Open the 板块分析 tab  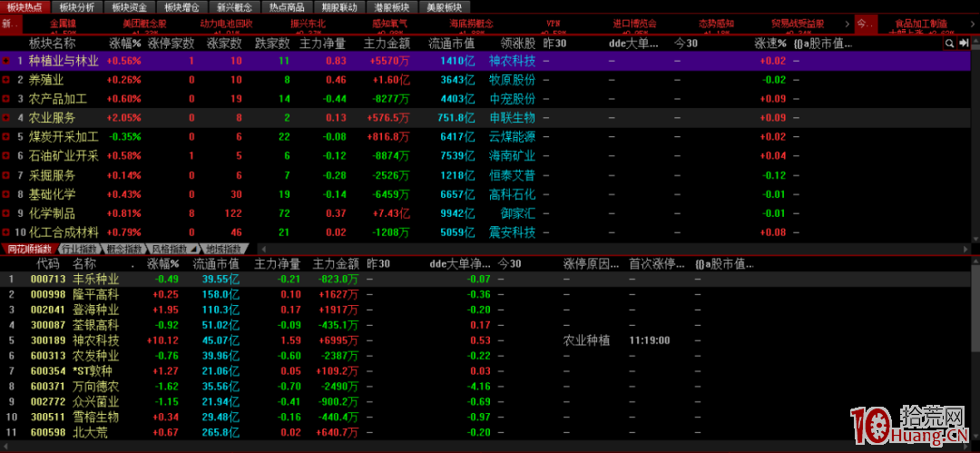point(77,7)
